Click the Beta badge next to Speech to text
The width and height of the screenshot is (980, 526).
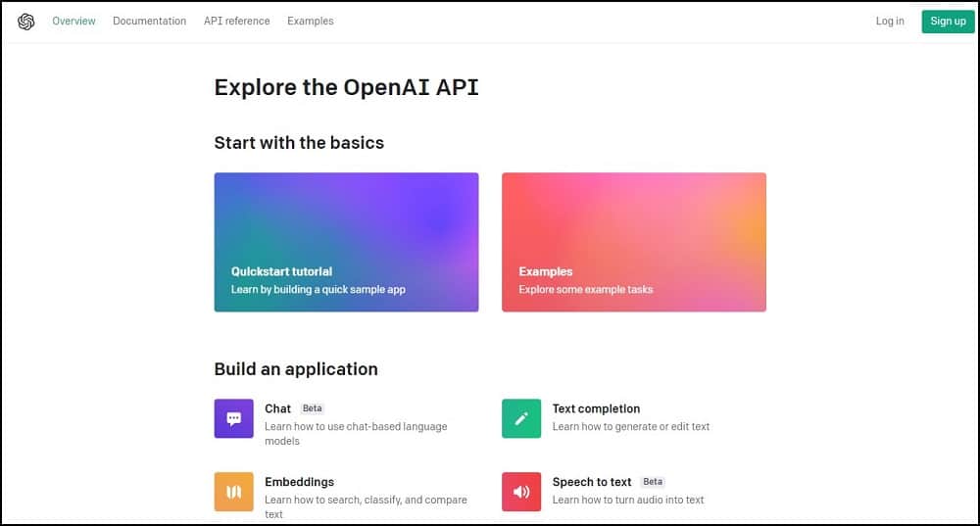(653, 482)
